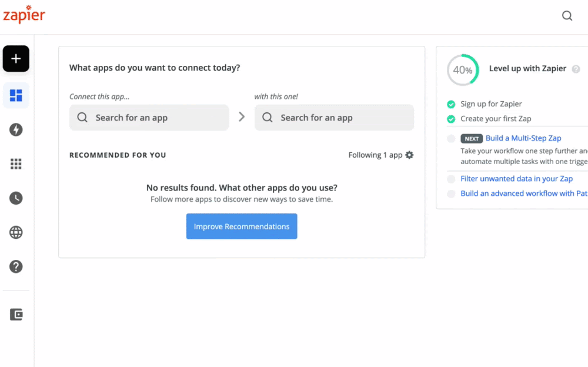Click 'Create your first Zap' text
Image resolution: width=588 pixels, height=367 pixels.
click(496, 119)
